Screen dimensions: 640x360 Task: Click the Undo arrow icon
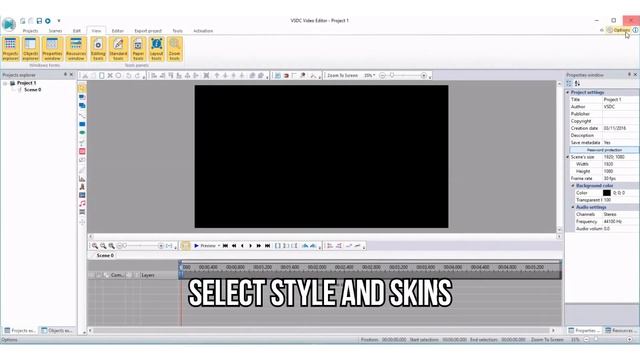click(x=129, y=76)
